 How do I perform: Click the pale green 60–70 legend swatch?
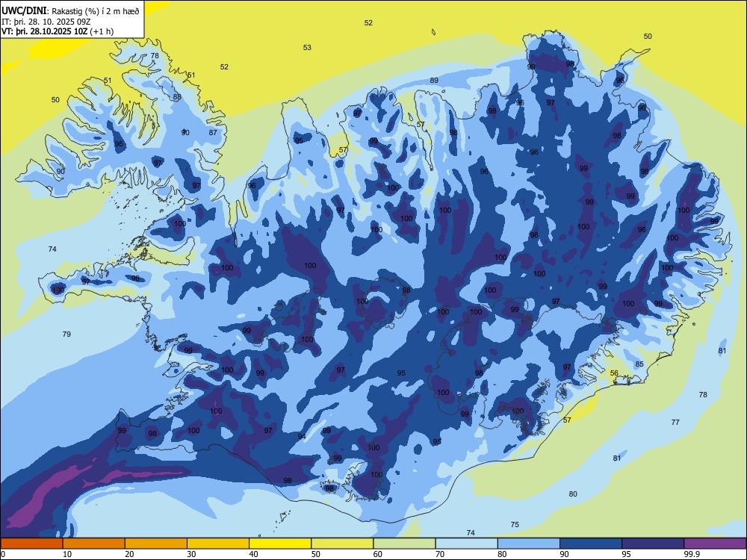point(404,544)
